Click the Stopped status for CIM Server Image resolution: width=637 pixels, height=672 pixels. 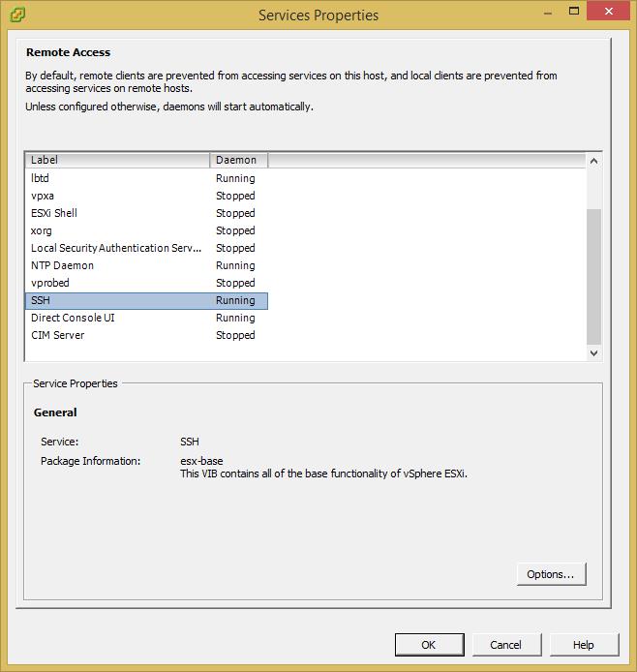tap(235, 335)
